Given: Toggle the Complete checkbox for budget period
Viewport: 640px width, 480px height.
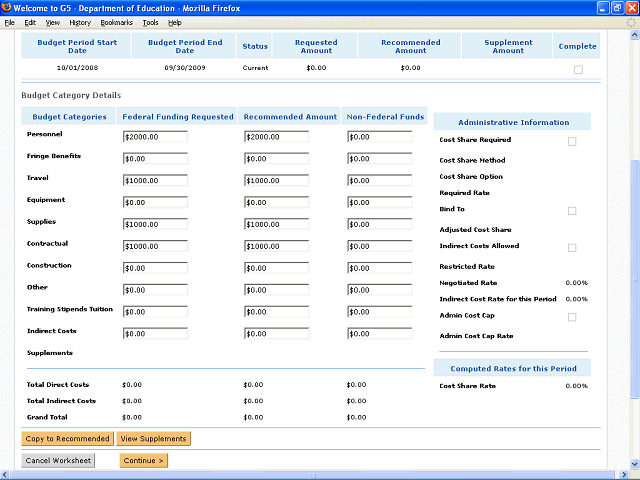Looking at the screenshot, I should [578, 69].
